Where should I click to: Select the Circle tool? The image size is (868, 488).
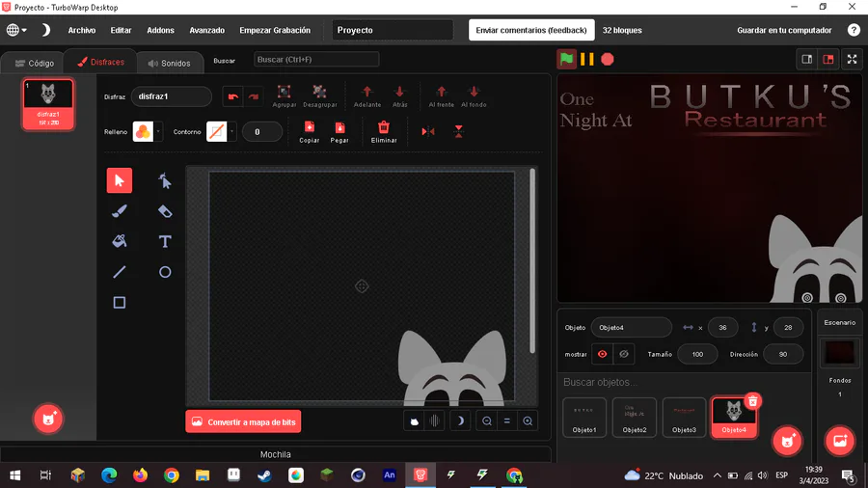point(164,272)
